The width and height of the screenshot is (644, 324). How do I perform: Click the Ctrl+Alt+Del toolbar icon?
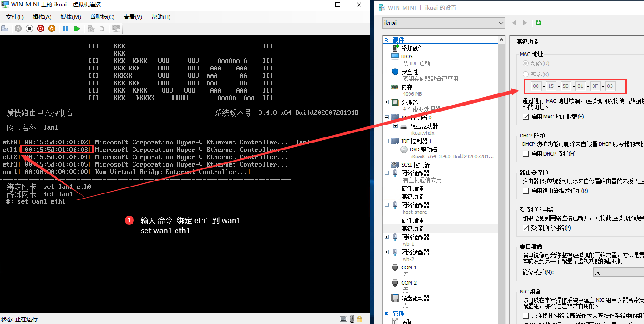point(5,29)
